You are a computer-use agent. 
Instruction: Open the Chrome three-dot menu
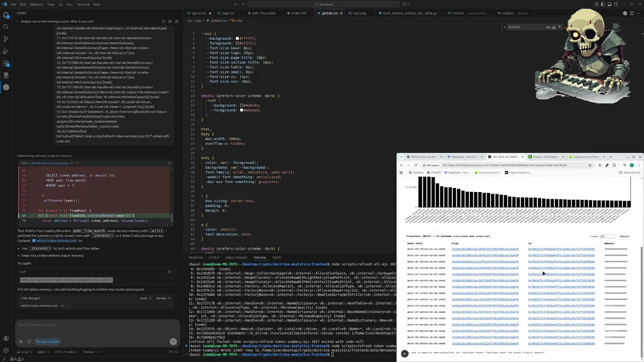(x=638, y=165)
